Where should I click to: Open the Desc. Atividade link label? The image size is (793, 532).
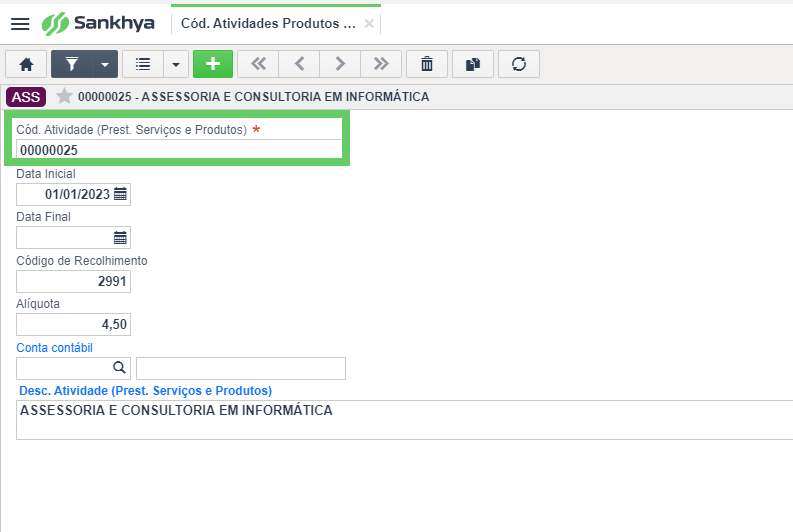pyautogui.click(x=146, y=390)
